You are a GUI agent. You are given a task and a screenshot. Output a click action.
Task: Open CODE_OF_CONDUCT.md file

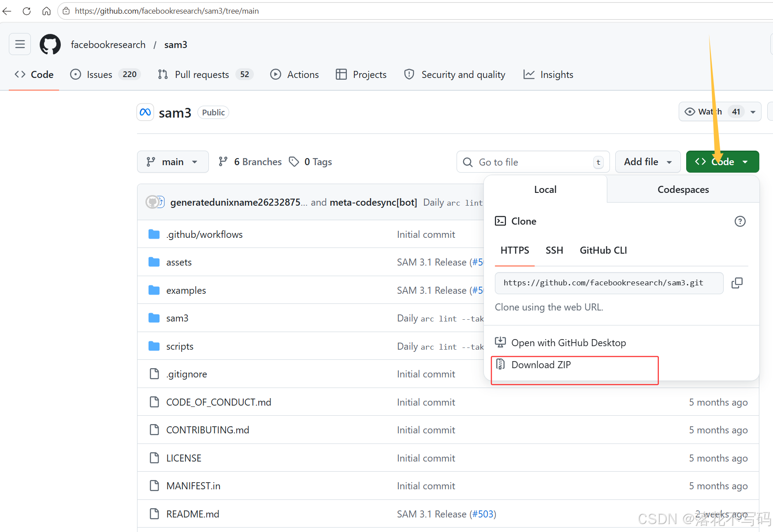point(219,402)
